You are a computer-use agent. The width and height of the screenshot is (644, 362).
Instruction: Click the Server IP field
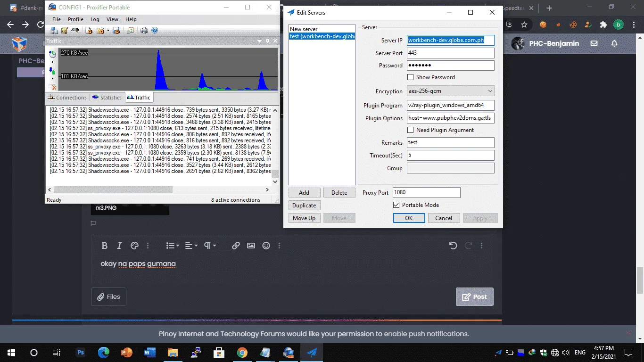click(450, 40)
